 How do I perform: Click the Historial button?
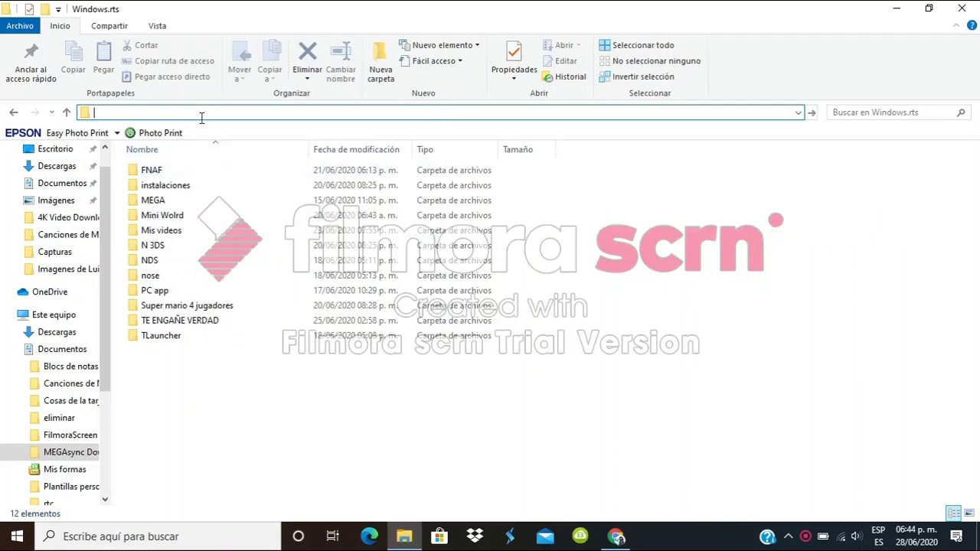click(x=563, y=77)
